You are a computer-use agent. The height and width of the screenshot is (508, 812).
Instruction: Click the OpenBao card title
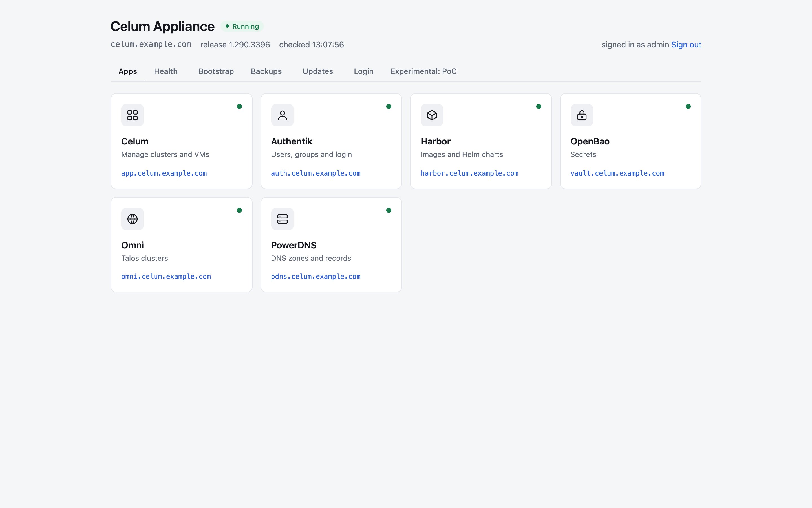[x=590, y=141]
